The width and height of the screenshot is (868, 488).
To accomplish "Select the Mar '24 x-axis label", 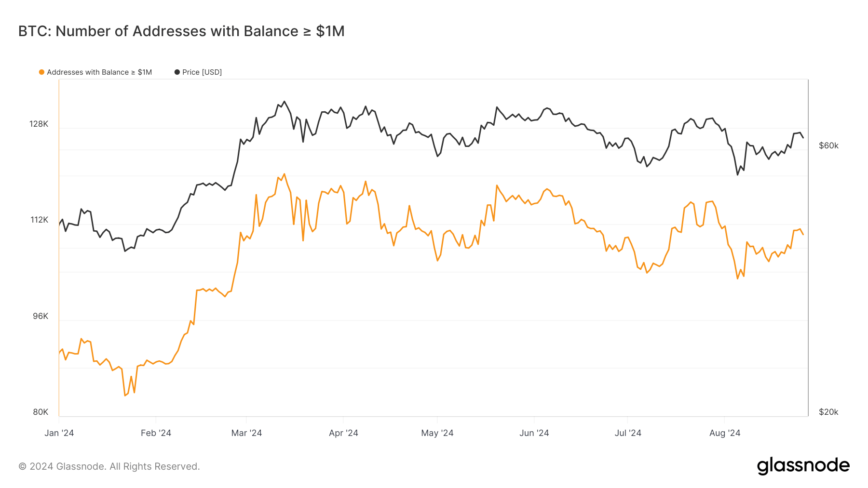I will (246, 433).
